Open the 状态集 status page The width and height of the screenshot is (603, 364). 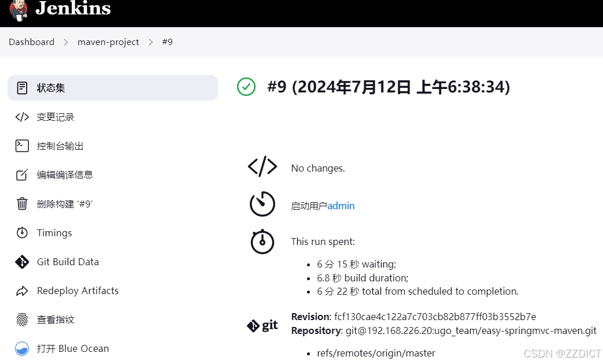pyautogui.click(x=113, y=88)
